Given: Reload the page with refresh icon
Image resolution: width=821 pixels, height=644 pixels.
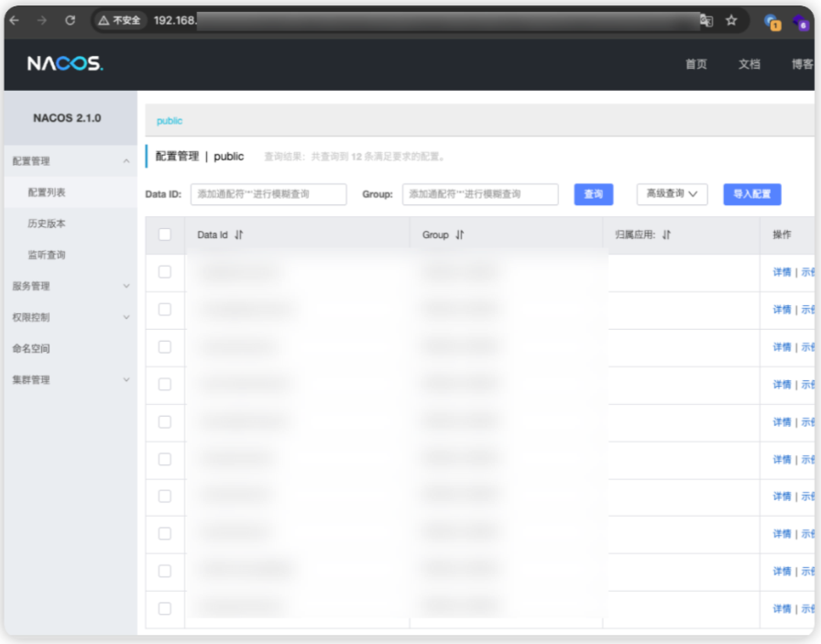Looking at the screenshot, I should (x=71, y=20).
